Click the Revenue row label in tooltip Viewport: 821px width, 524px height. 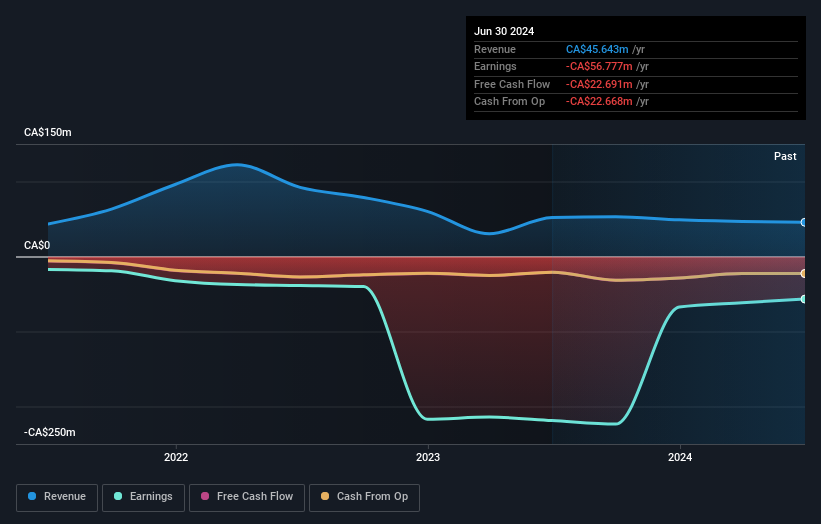point(495,49)
